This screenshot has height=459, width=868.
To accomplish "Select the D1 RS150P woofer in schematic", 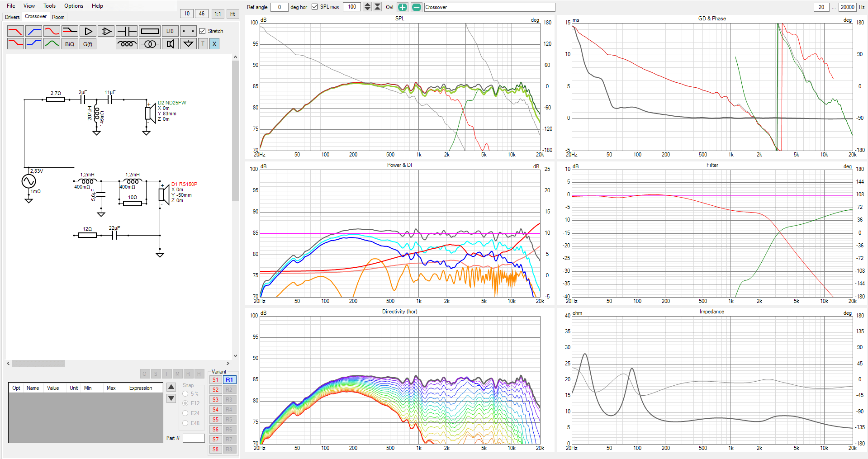I will 163,194.
